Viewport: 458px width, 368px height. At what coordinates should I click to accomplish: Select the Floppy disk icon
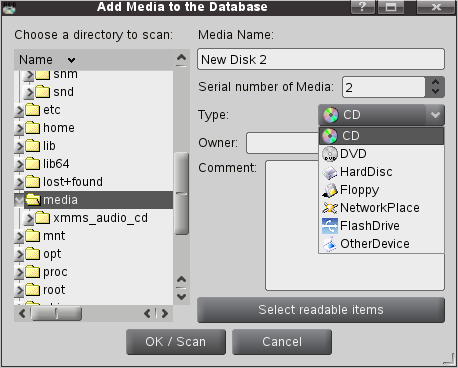[330, 190]
